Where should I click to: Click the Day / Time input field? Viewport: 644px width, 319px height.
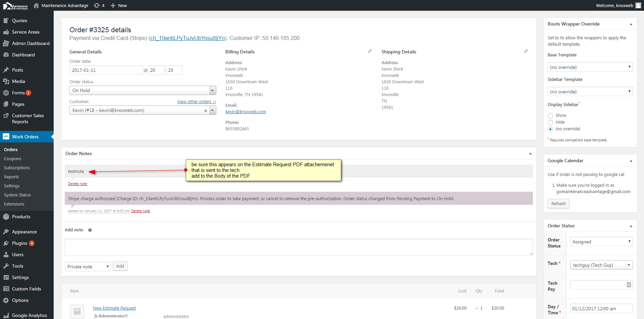pos(601,309)
